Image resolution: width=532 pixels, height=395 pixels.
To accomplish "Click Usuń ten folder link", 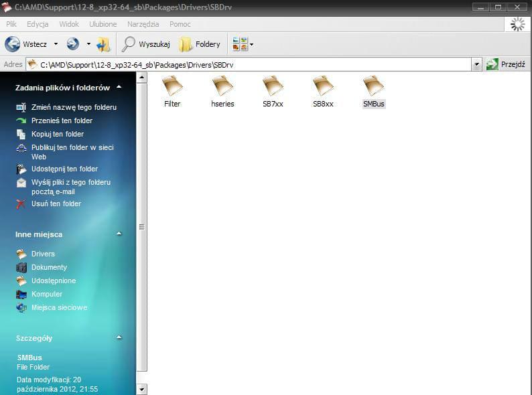I will [x=56, y=204].
